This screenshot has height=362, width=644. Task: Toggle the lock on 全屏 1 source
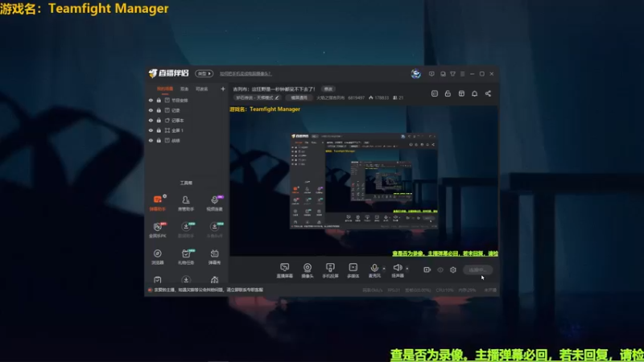159,130
